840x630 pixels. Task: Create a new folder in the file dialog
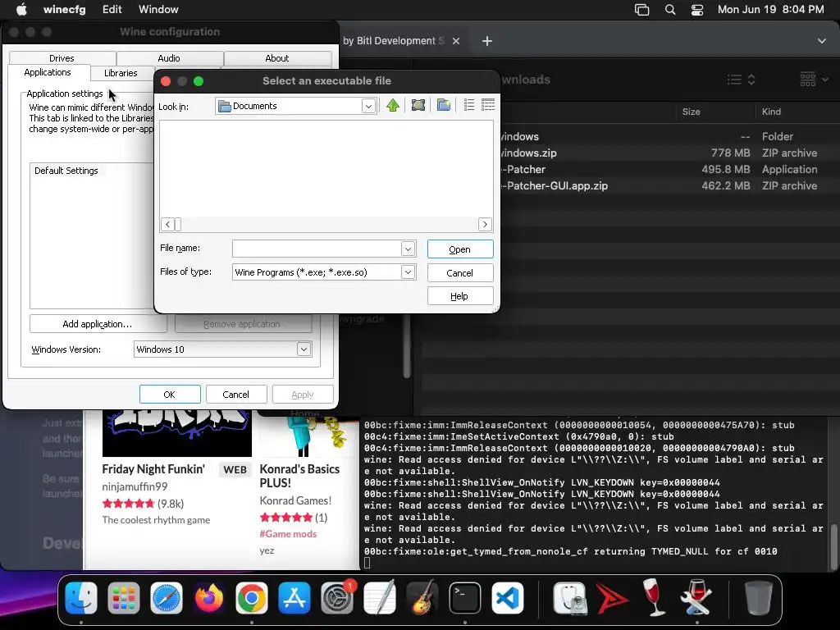444,106
